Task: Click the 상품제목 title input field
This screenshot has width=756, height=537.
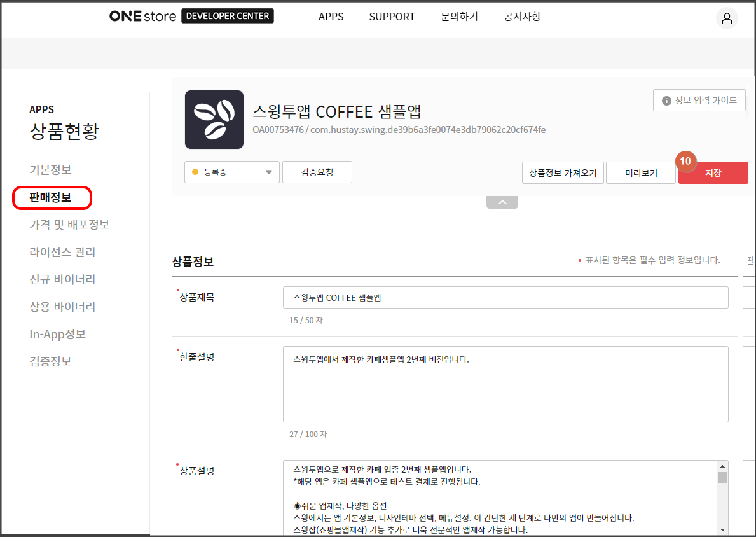Action: (505, 296)
